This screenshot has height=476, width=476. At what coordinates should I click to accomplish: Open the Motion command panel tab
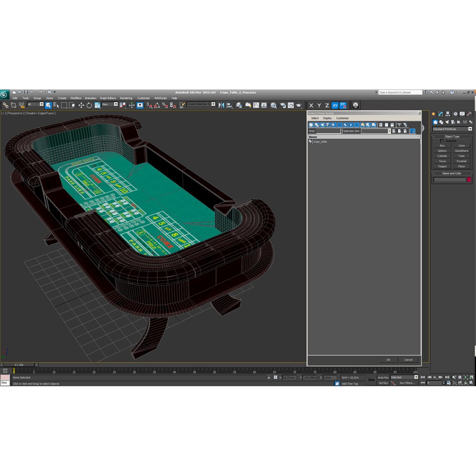tap(455, 114)
